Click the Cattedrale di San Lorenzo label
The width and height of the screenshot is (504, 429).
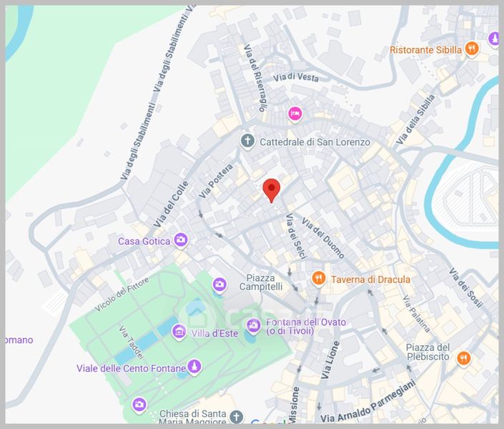click(315, 142)
